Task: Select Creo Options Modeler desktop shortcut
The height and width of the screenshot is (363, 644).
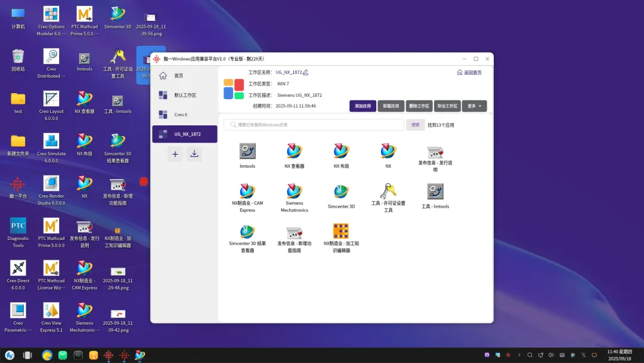Action: click(51, 21)
